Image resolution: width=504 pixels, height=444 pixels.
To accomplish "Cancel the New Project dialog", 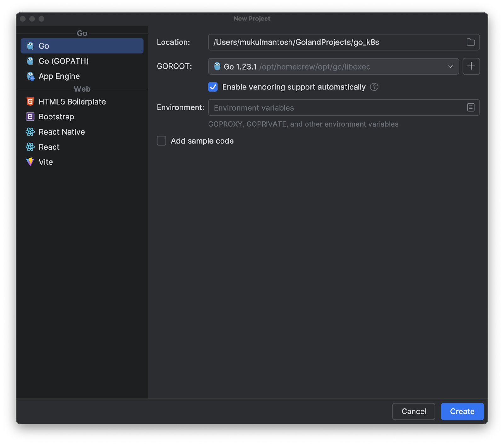I will click(414, 411).
